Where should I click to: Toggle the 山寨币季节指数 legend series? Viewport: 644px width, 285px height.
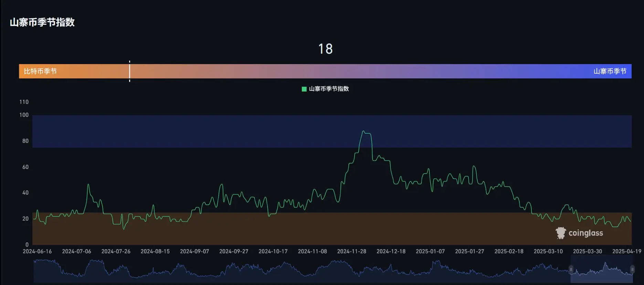pyautogui.click(x=325, y=89)
